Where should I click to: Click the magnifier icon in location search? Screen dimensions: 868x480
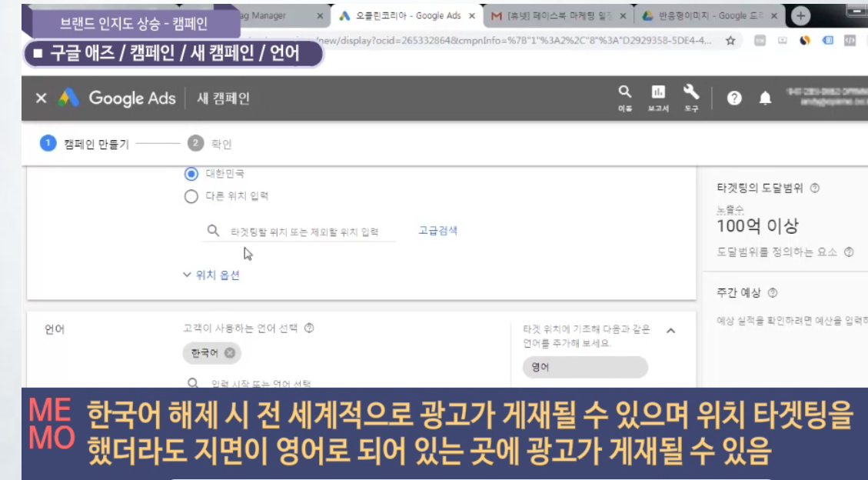coord(213,231)
